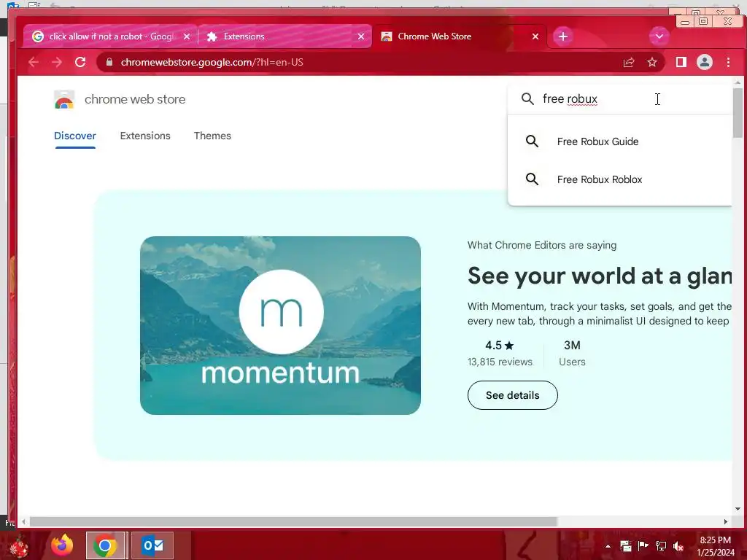Viewport: 747px width, 560px height.
Task: Open the taskbar clock showing 8:25 PM
Action: tap(715, 546)
